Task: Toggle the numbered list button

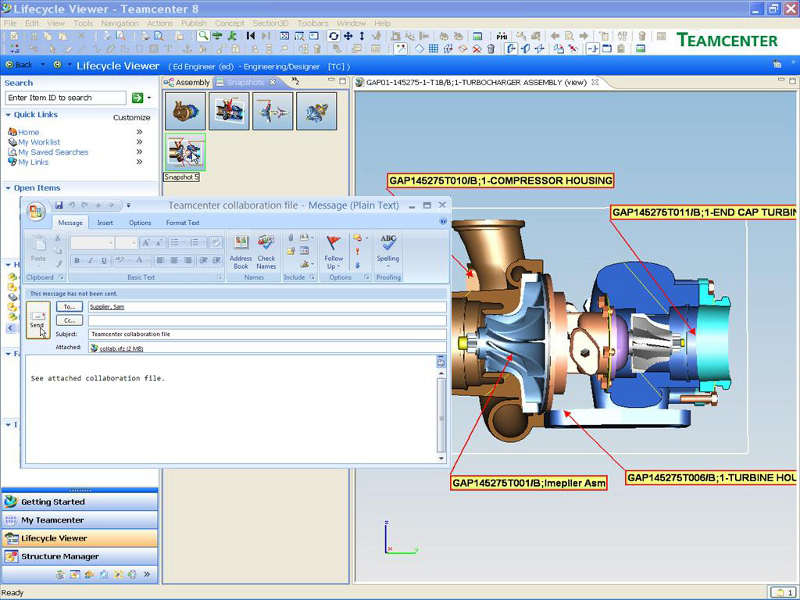Action: tap(196, 242)
